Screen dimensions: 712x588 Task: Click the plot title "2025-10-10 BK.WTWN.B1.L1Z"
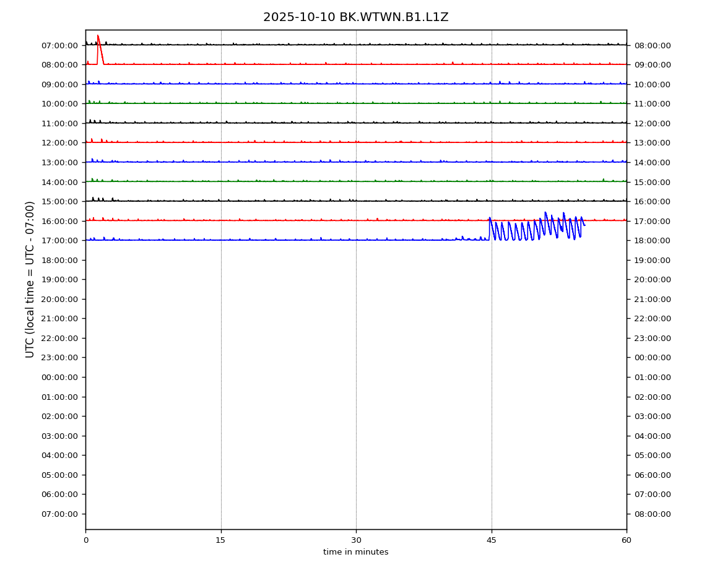pyautogui.click(x=355, y=17)
